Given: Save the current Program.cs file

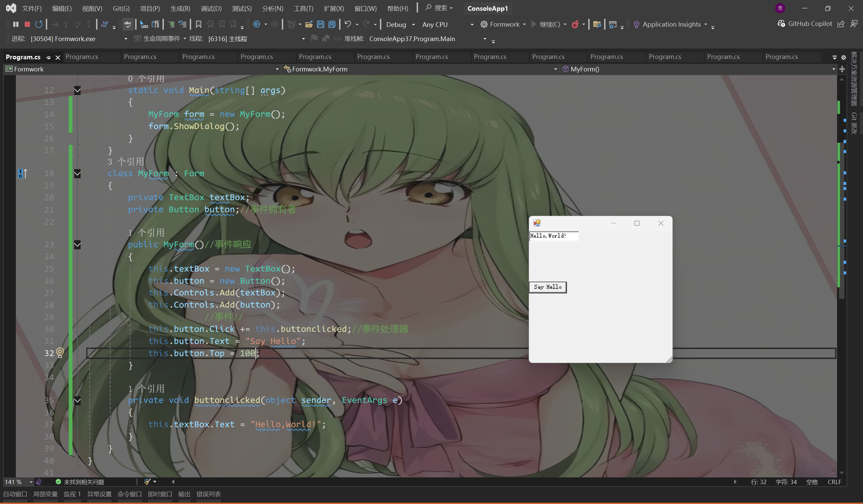Looking at the screenshot, I should click(321, 24).
